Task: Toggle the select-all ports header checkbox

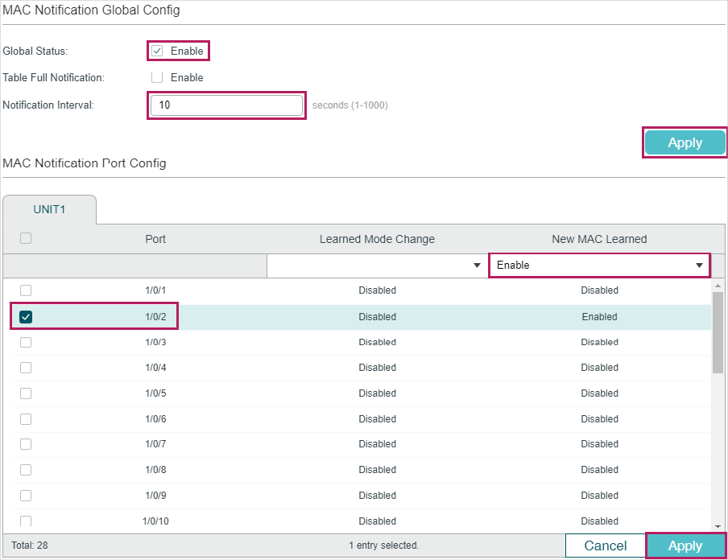Action: [26, 238]
